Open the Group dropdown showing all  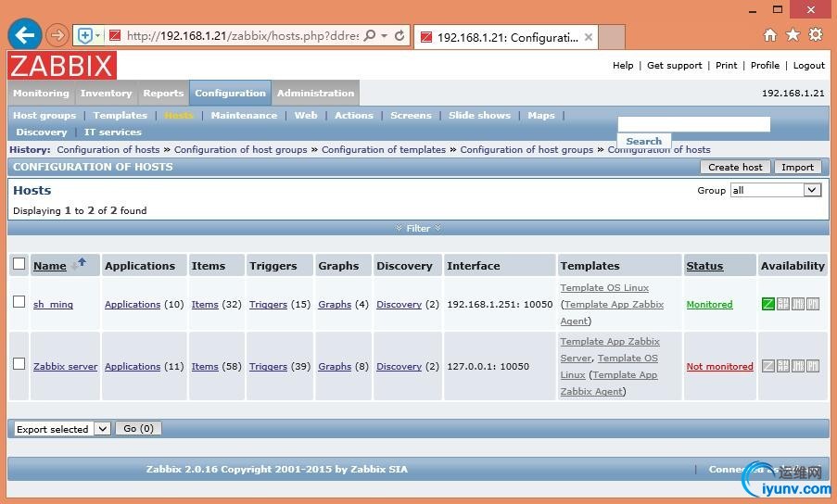(x=776, y=190)
